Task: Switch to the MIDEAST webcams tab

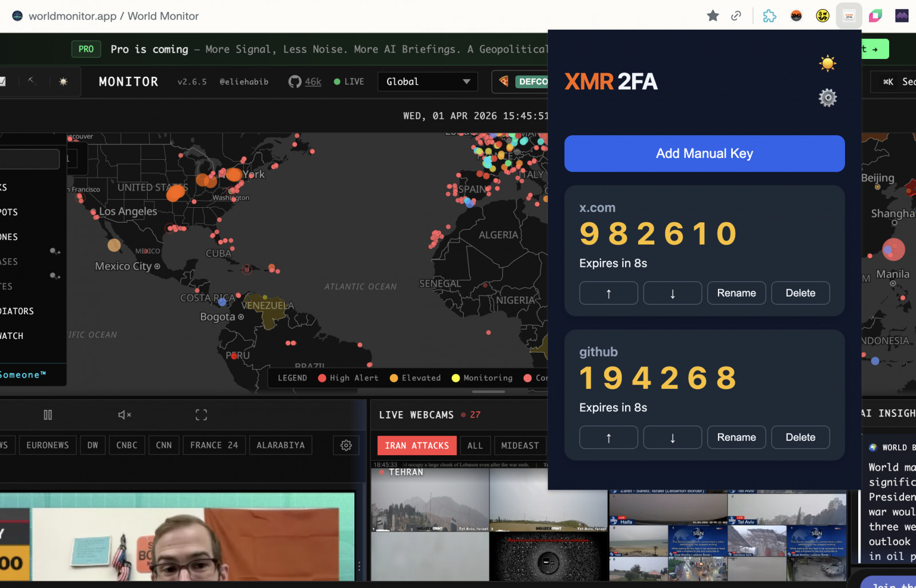Action: [519, 445]
